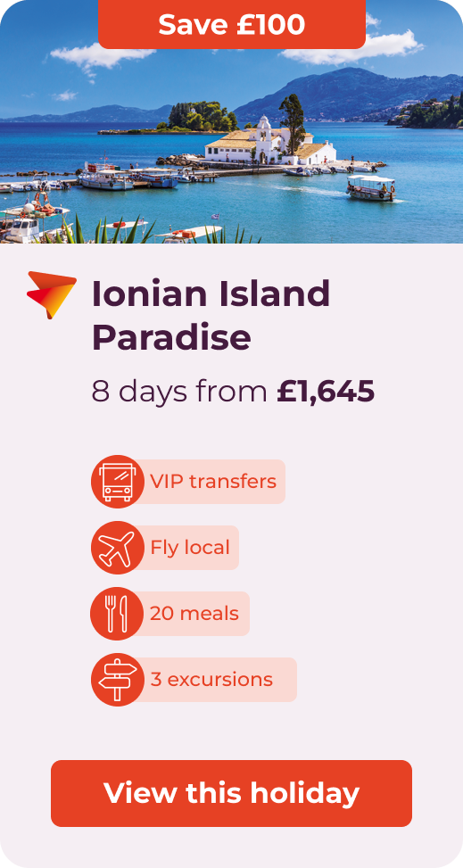Click the £1,645 price text
The height and width of the screenshot is (868, 463).
[x=326, y=392]
